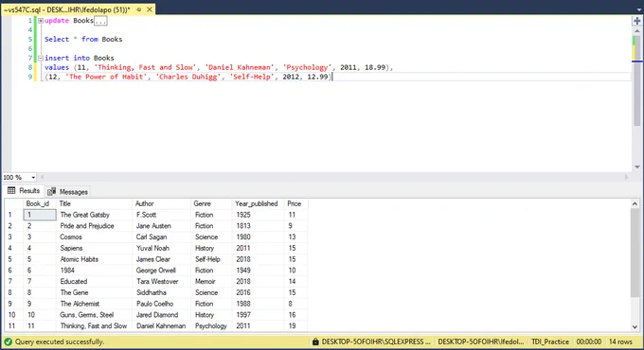The image size is (644, 350).
Task: Click the green query success status icon
Action: click(8, 341)
